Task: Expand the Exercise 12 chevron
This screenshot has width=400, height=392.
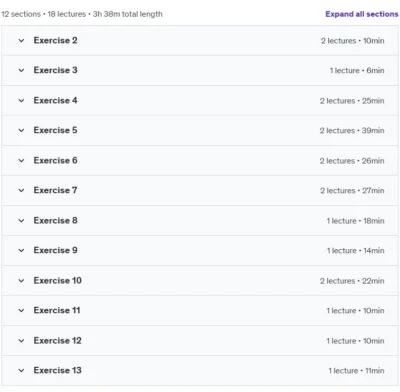Action: pyautogui.click(x=21, y=340)
